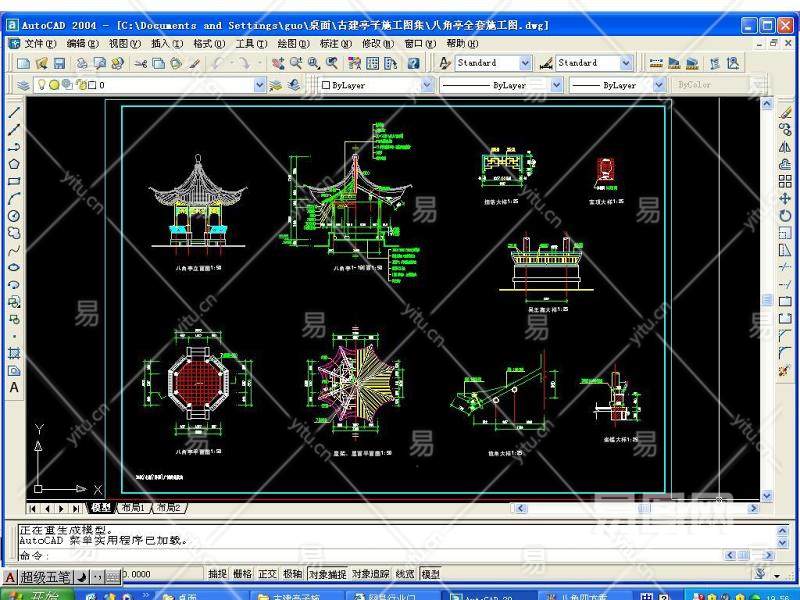800x600 pixels.
Task: Toggle 捕捉 snap mode in status bar
Action: [217, 574]
